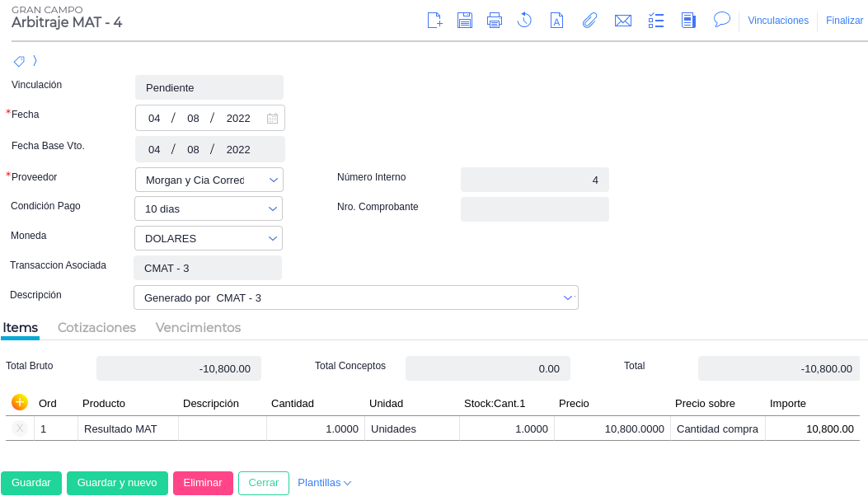Click the Guardar y nuevo button
The image size is (868, 501).
[117, 483]
